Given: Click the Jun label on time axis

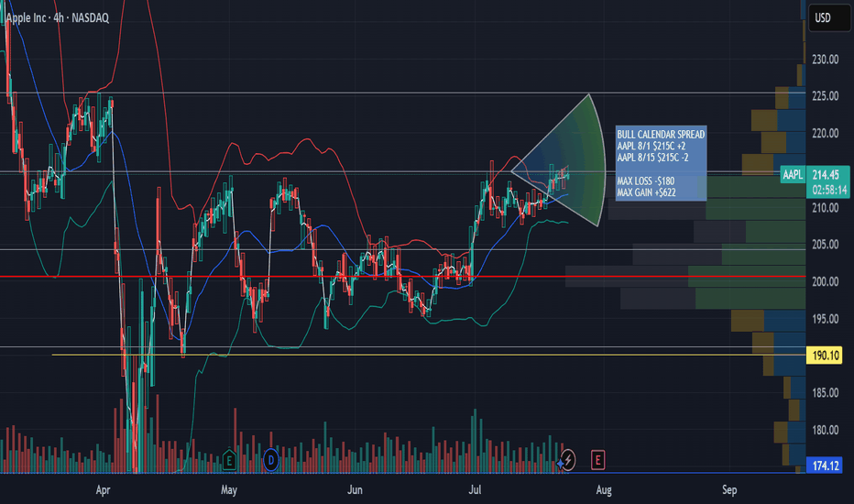Looking at the screenshot, I should (x=355, y=490).
